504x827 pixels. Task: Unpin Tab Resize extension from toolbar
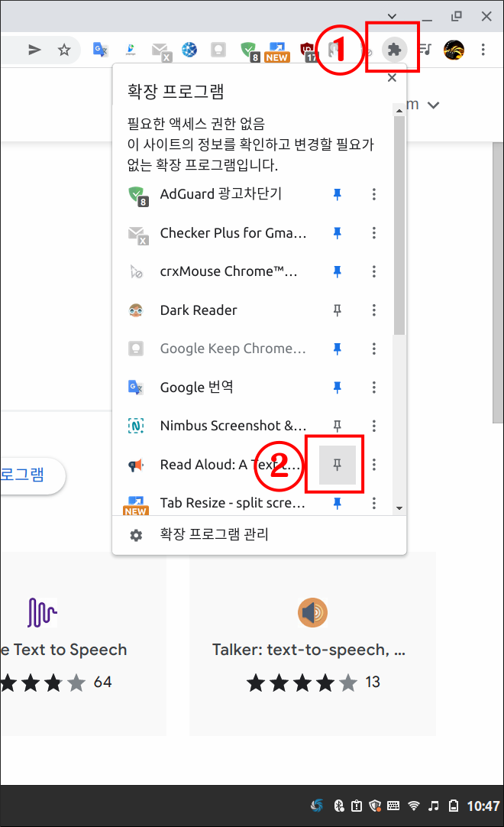point(338,503)
